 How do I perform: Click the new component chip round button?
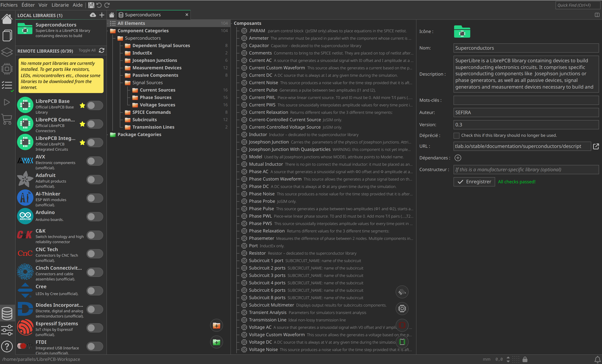point(402,309)
